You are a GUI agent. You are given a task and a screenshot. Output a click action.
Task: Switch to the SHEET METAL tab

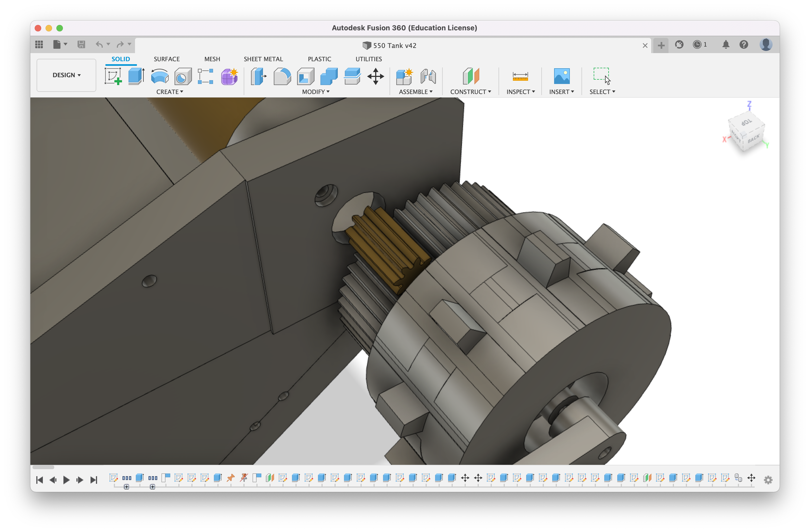[x=263, y=59]
